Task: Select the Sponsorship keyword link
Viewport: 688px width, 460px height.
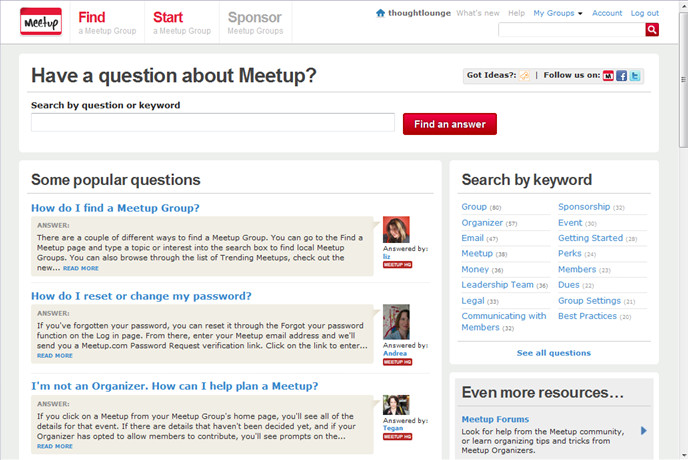Action: [583, 207]
